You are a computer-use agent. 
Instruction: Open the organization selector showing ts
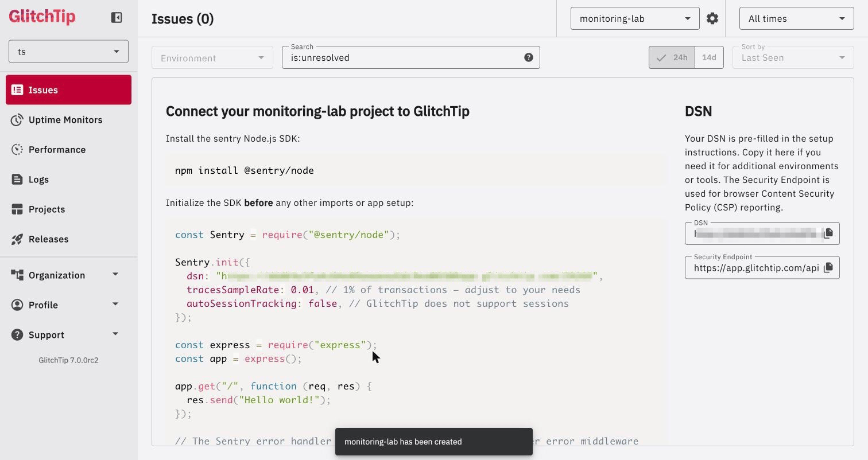[x=68, y=52]
